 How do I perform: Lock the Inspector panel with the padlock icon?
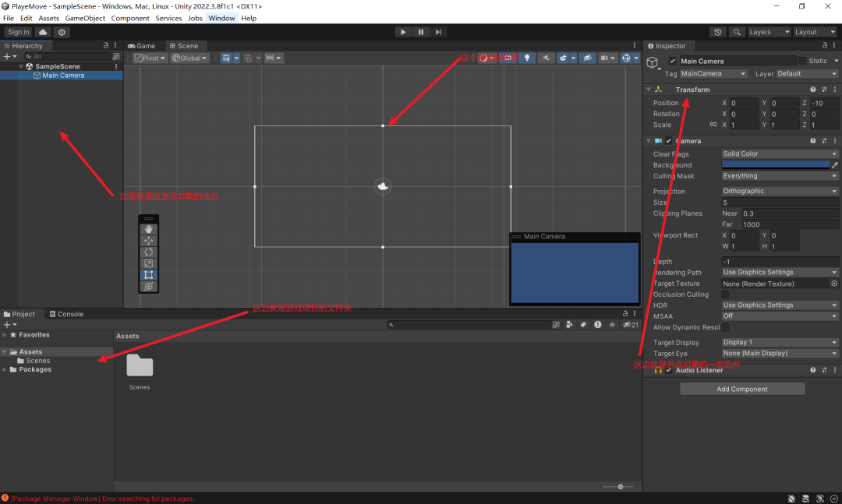825,46
